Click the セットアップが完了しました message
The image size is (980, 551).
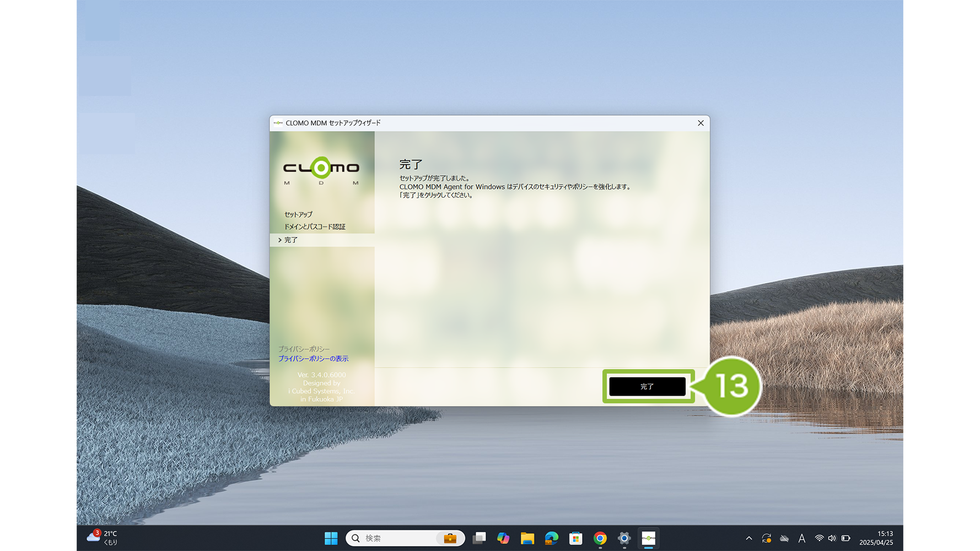[434, 179]
